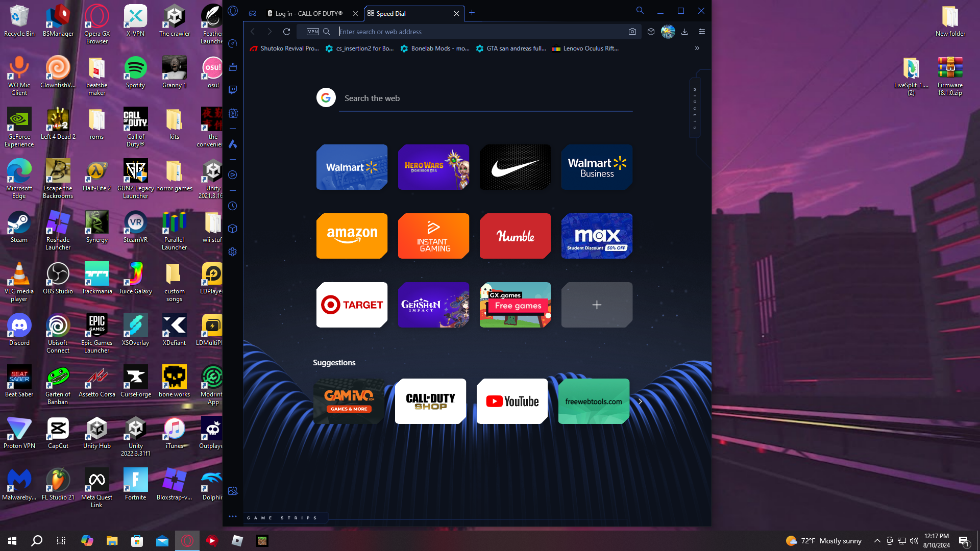Open the sidebar Player icon
The width and height of the screenshot is (980, 551).
[233, 175]
